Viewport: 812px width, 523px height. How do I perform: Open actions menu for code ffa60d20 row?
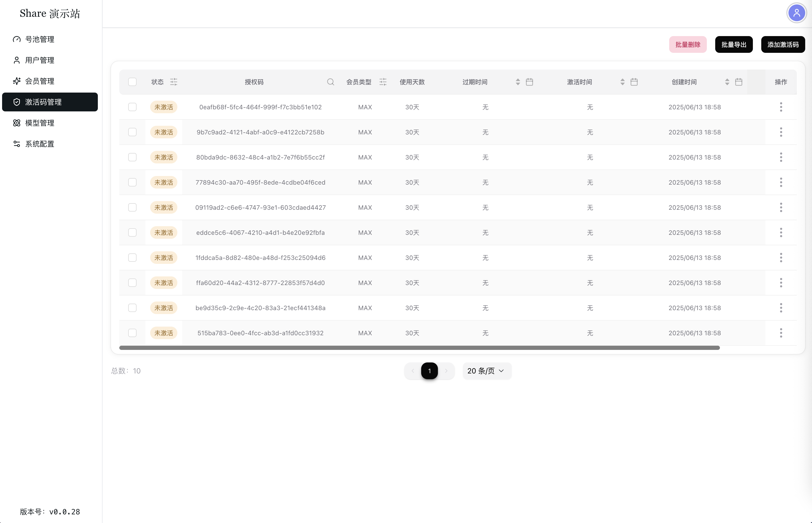point(781,283)
